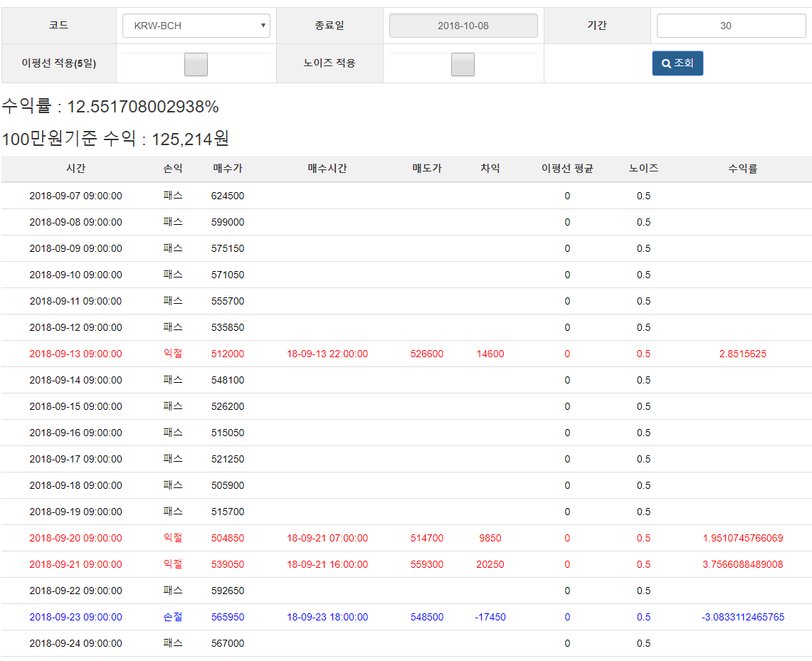
Task: Click buy price 567000
Action: tap(228, 643)
